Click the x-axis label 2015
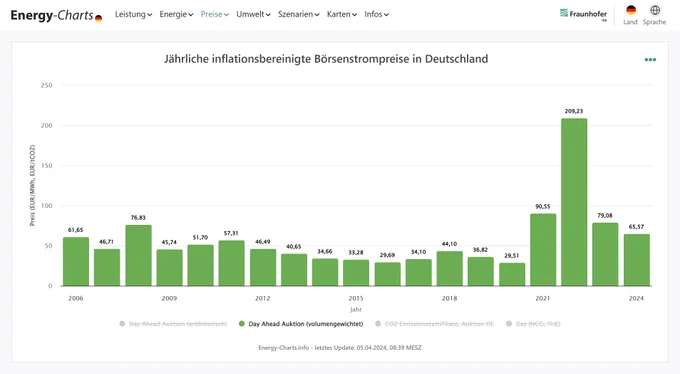680x374 pixels. [x=356, y=299]
